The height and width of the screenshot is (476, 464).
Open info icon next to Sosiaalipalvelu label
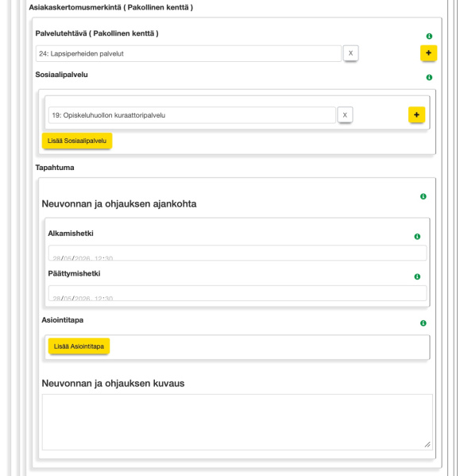(429, 77)
